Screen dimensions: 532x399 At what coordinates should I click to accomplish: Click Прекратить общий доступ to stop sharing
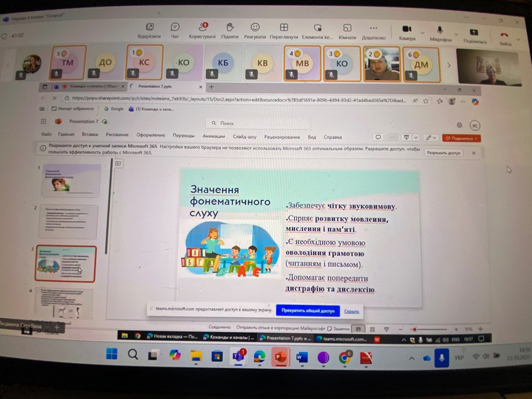[308, 310]
